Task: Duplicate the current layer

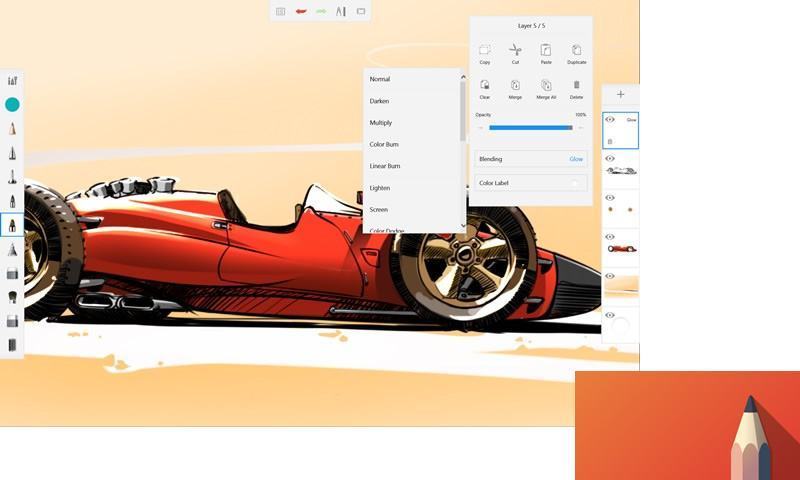Action: 576,50
